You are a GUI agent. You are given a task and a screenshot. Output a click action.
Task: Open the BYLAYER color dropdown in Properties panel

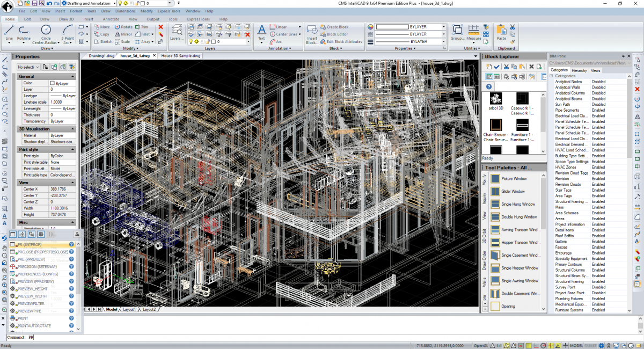444,26
